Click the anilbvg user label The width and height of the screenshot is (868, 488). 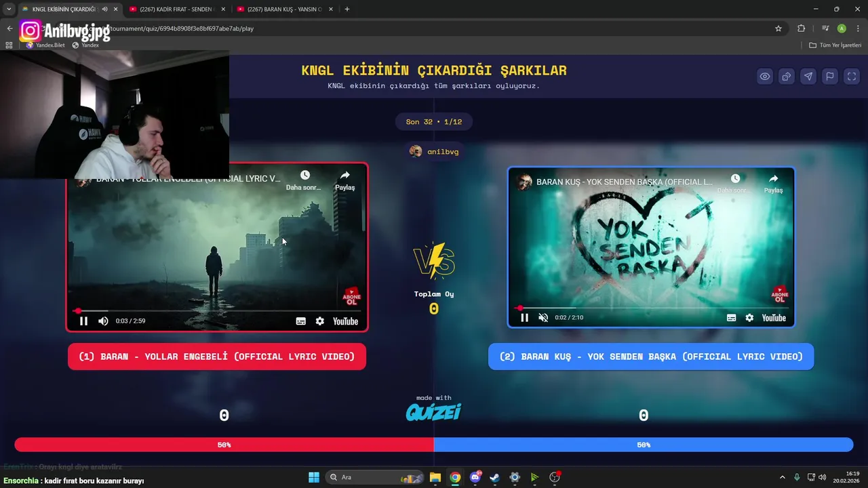tap(434, 152)
